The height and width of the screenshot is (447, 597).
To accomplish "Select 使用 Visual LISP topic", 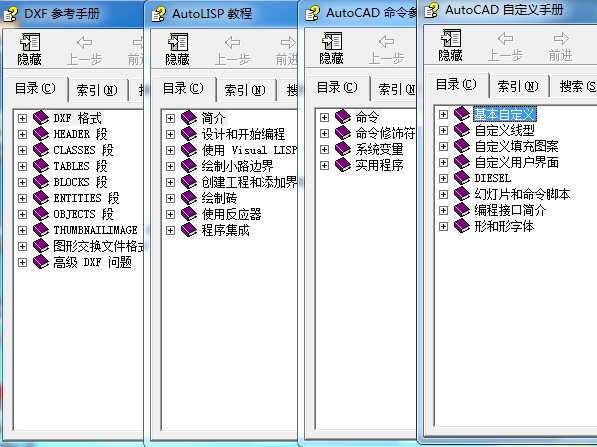I will (x=249, y=150).
